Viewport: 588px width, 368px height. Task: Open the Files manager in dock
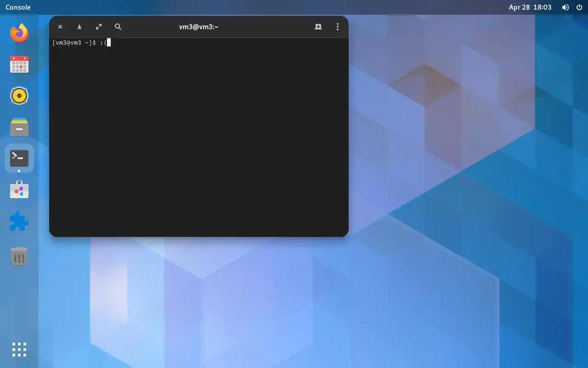pyautogui.click(x=19, y=127)
